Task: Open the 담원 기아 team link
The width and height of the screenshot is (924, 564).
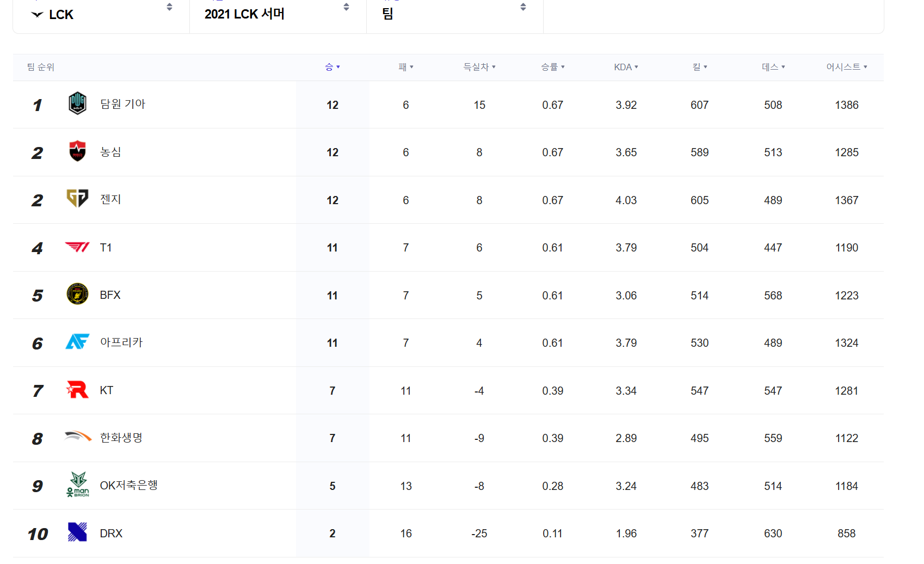Action: pos(122,104)
